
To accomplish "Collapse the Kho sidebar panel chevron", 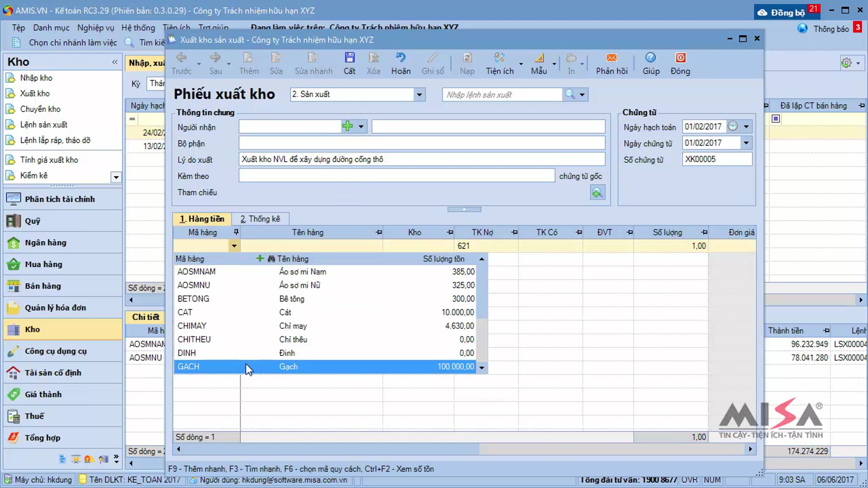I will [x=115, y=62].
